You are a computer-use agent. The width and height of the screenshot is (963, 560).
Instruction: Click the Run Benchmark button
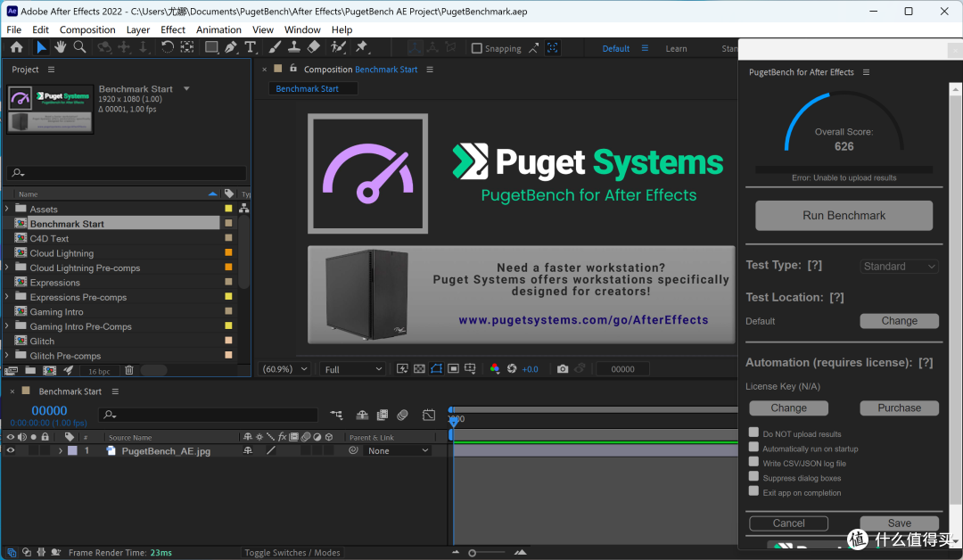click(x=844, y=216)
